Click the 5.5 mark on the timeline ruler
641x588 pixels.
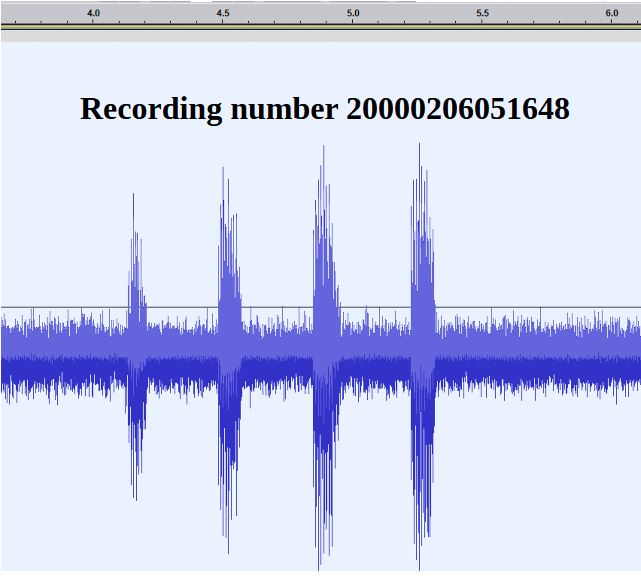482,13
